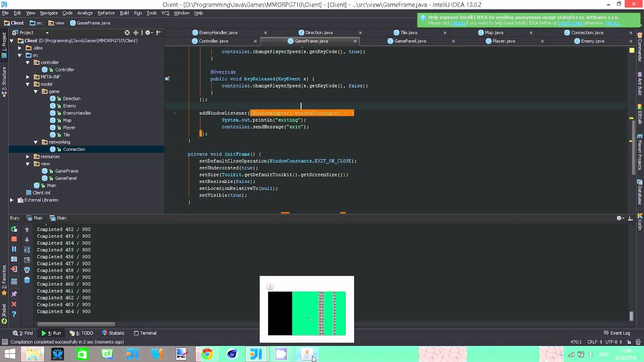Expand External Libraries node
644x362 pixels.
tap(12, 200)
